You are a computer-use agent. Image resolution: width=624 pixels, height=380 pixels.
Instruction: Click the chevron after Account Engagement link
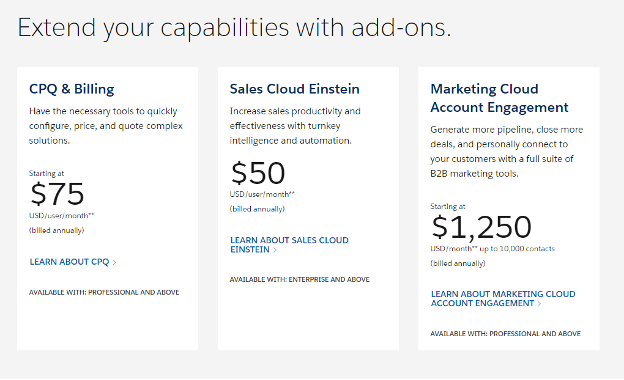pyautogui.click(x=539, y=304)
